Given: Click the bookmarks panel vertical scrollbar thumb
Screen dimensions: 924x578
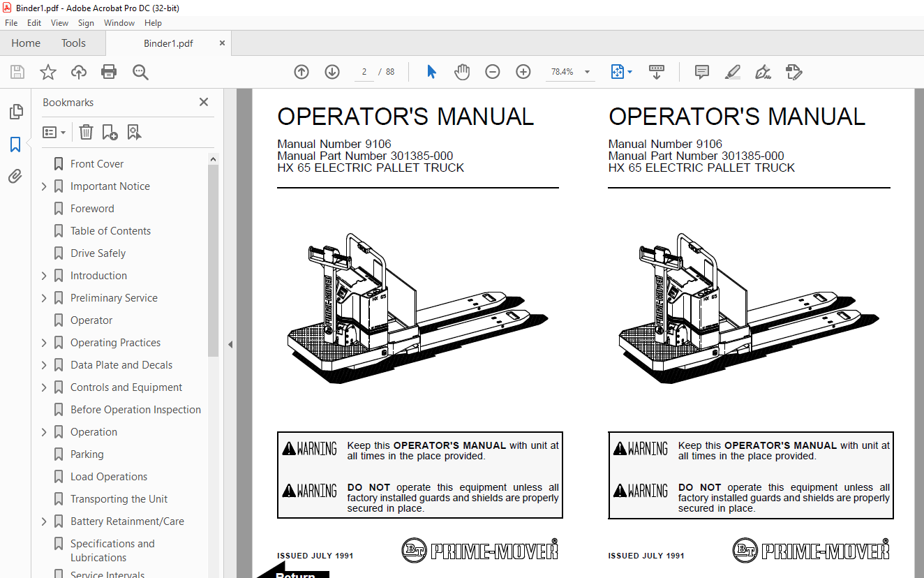Looking at the screenshot, I should (x=213, y=260).
